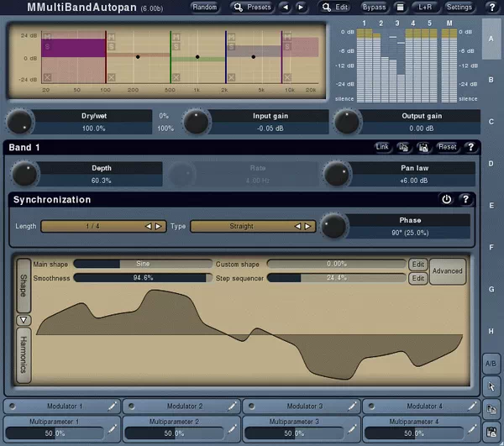Click the A/B comparison icon
This screenshot has width=504, height=446.
point(491,364)
